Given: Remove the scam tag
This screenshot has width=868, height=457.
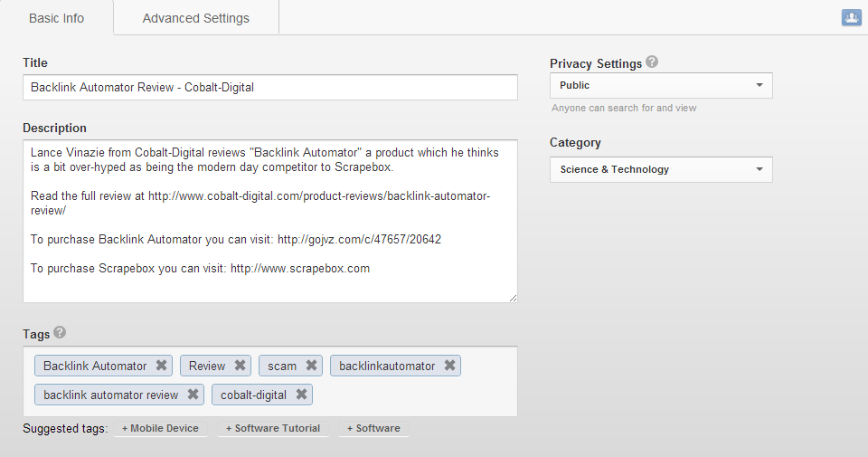Looking at the screenshot, I should pos(311,366).
